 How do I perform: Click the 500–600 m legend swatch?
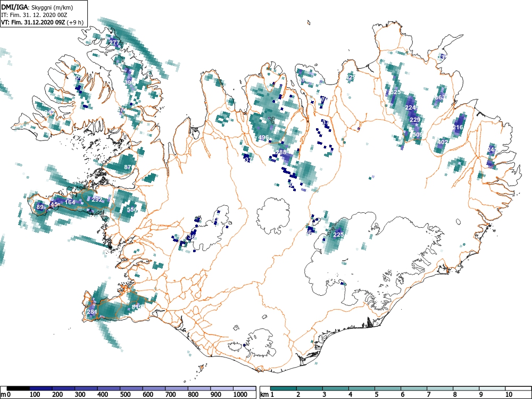[131, 388]
